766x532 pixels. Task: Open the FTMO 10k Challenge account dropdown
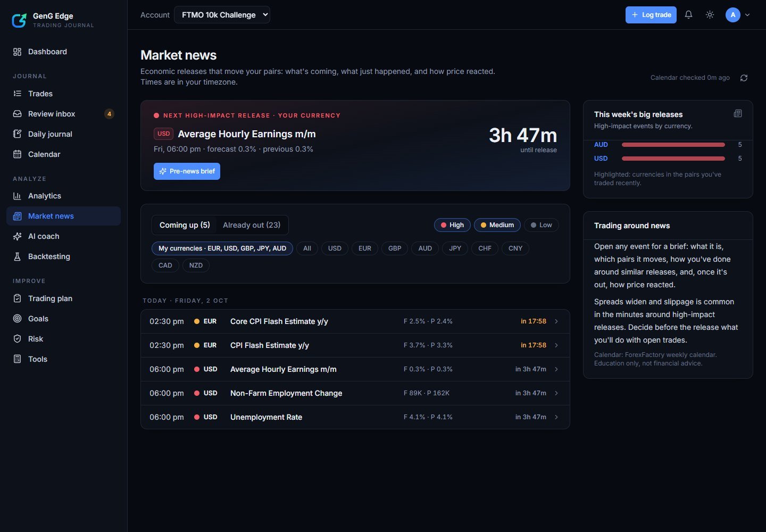[x=222, y=15]
